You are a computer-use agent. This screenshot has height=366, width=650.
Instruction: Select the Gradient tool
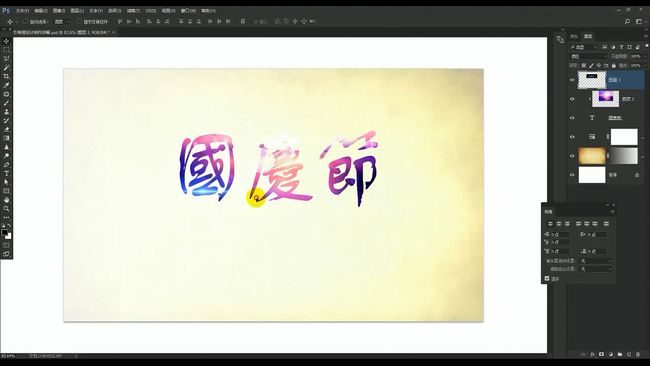(6, 138)
